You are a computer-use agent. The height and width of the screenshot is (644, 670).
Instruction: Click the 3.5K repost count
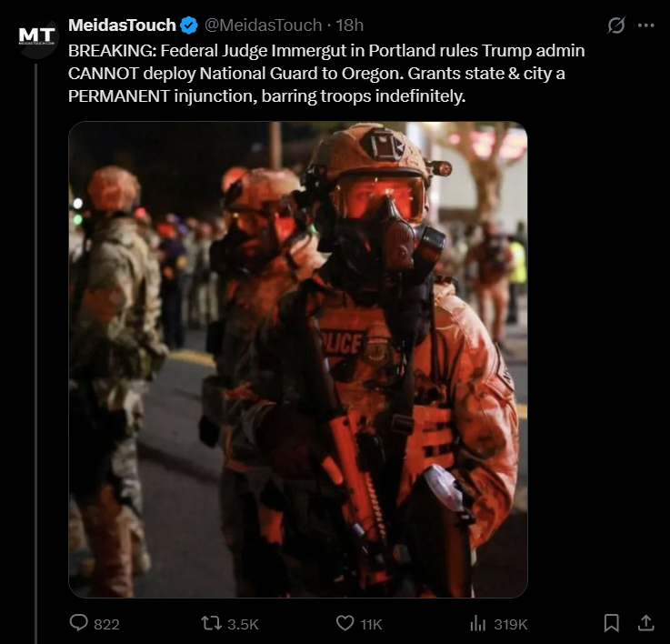tap(243, 624)
